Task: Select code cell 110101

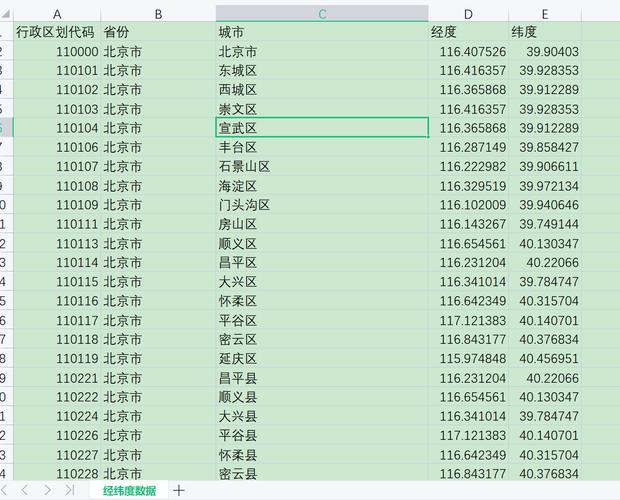Action: (57, 70)
